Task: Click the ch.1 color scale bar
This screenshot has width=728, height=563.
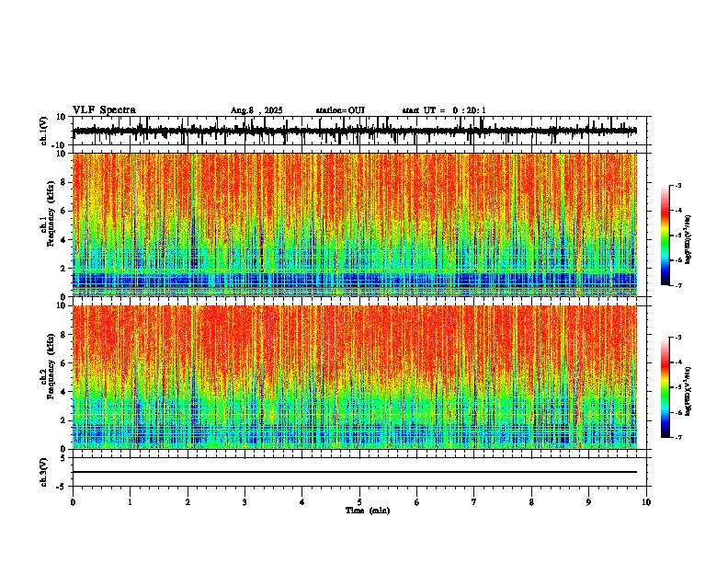Action: point(665,236)
